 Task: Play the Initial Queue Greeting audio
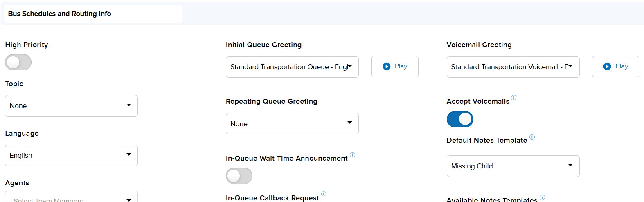tap(394, 66)
